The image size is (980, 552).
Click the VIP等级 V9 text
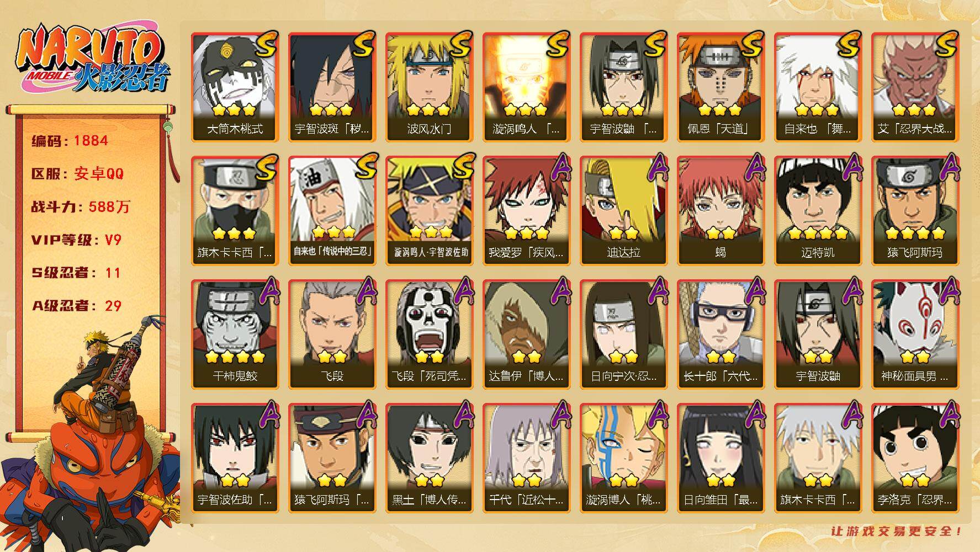click(x=76, y=240)
